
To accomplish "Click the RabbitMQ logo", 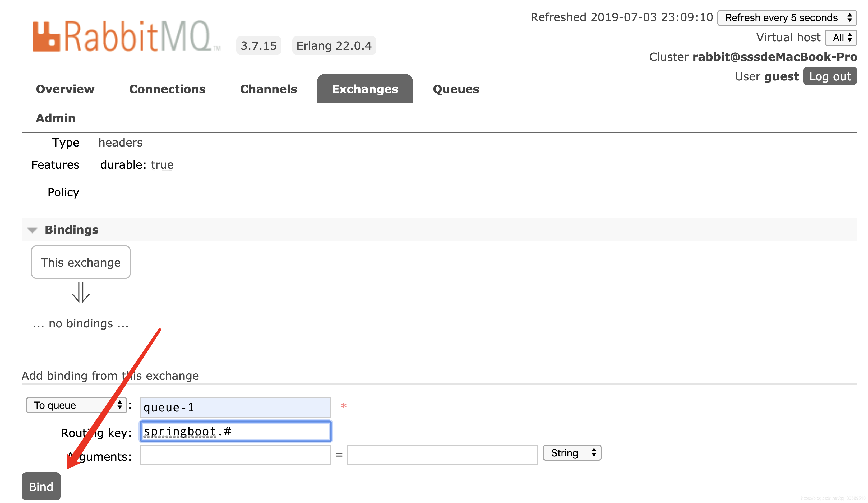I will 126,36.
